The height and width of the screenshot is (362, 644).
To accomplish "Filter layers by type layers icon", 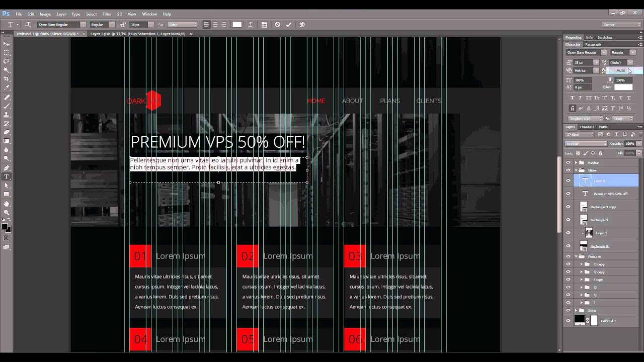I will [616, 134].
